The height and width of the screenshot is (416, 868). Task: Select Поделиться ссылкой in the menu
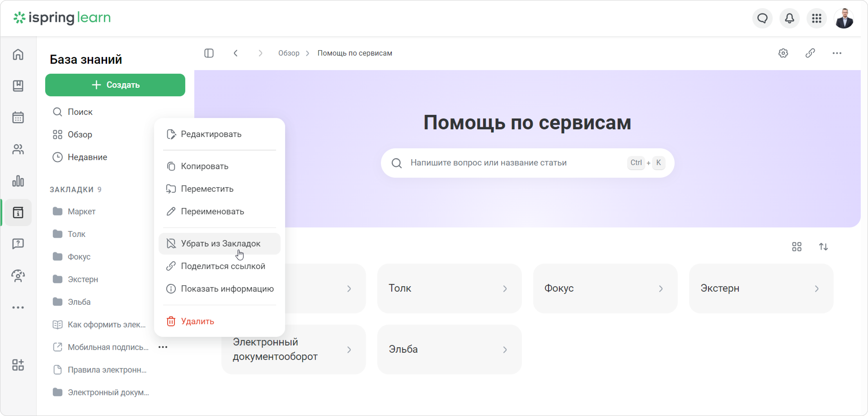pyautogui.click(x=219, y=266)
